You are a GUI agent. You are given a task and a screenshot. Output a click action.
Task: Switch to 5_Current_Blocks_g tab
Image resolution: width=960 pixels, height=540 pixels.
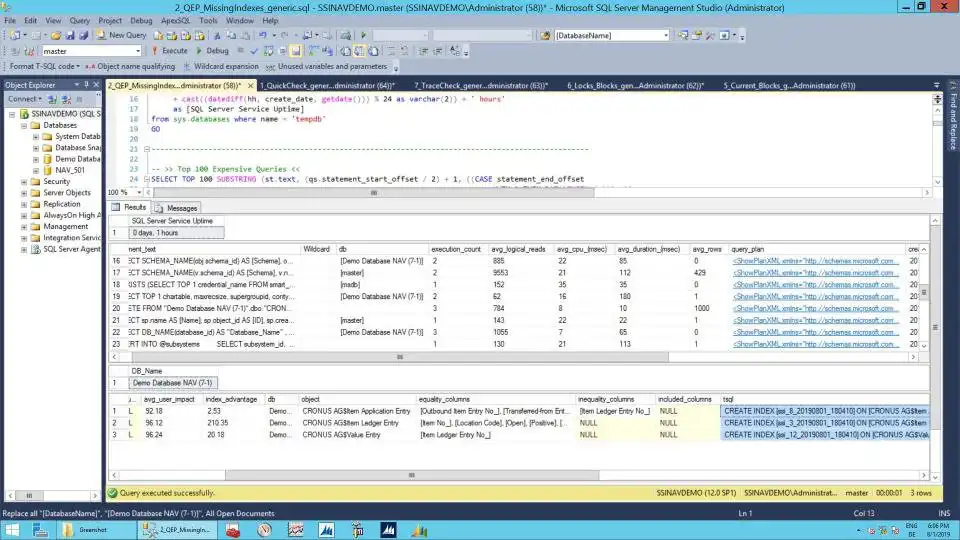click(x=789, y=86)
